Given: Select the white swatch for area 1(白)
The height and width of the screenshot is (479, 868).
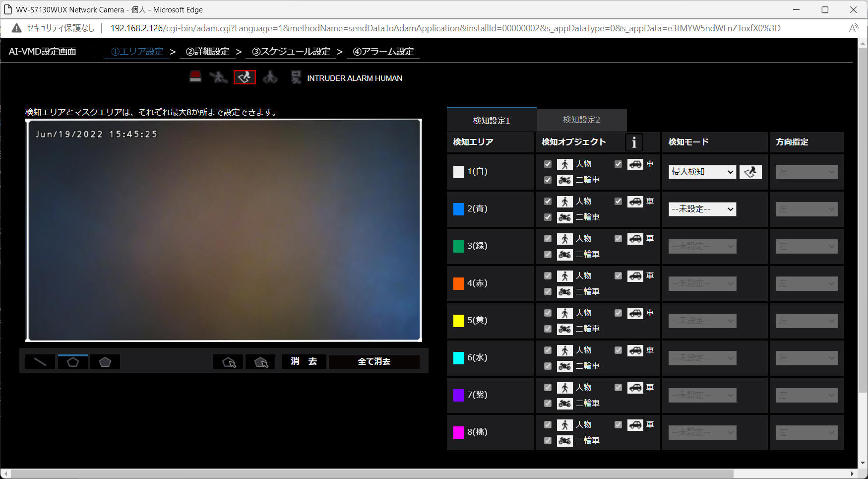Looking at the screenshot, I should coord(459,172).
